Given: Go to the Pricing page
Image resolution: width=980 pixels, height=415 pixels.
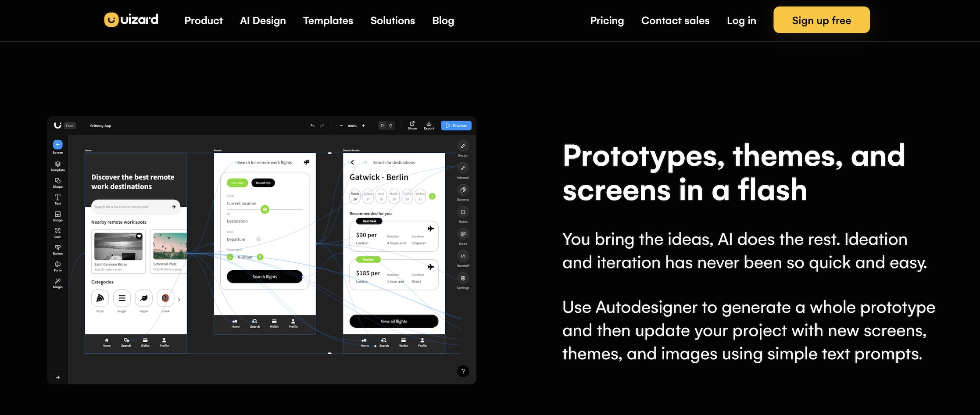Looking at the screenshot, I should tap(607, 21).
